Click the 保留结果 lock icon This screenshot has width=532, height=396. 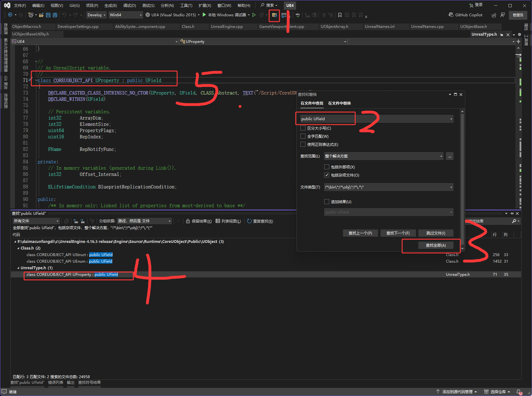coord(188,221)
